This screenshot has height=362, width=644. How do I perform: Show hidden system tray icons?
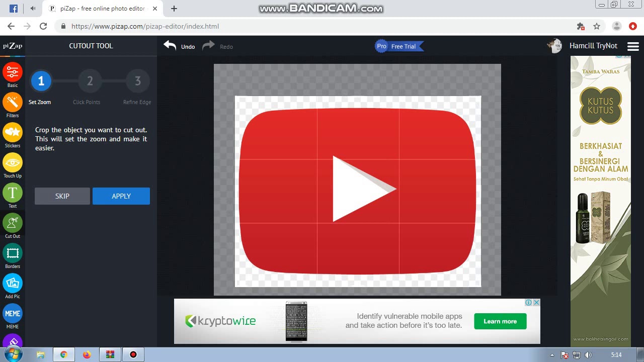coord(552,355)
